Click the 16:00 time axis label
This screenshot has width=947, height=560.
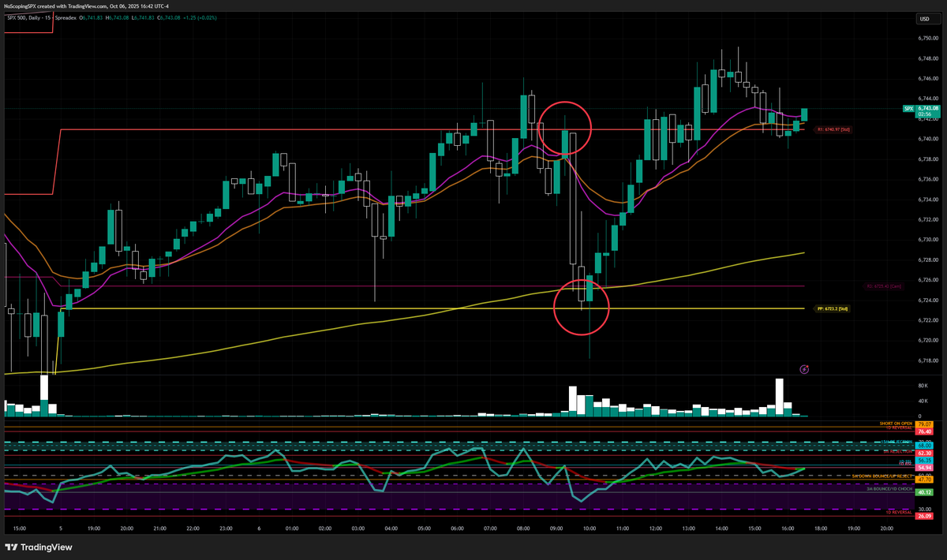pos(786,528)
